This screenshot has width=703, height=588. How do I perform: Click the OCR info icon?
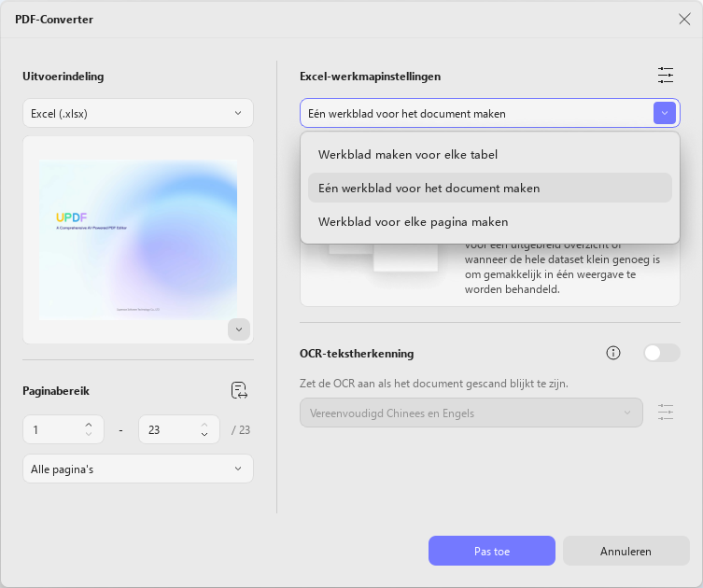tap(612, 353)
